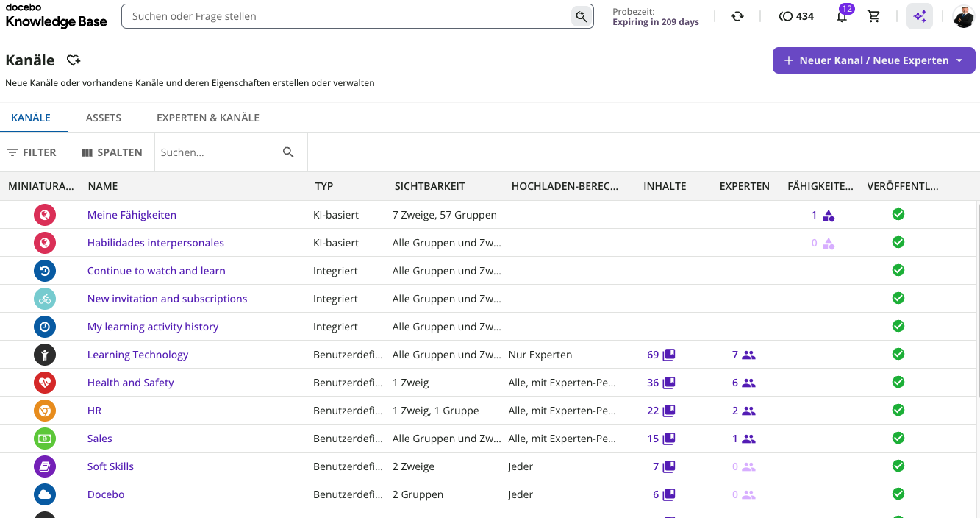Click the search magnifier in the top bar

tap(582, 16)
